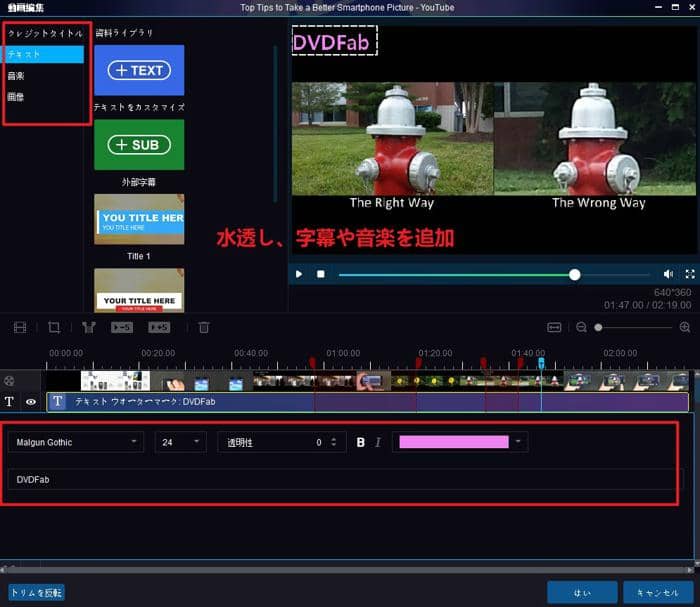
Task: Confirm with the はい button
Action: tap(582, 592)
